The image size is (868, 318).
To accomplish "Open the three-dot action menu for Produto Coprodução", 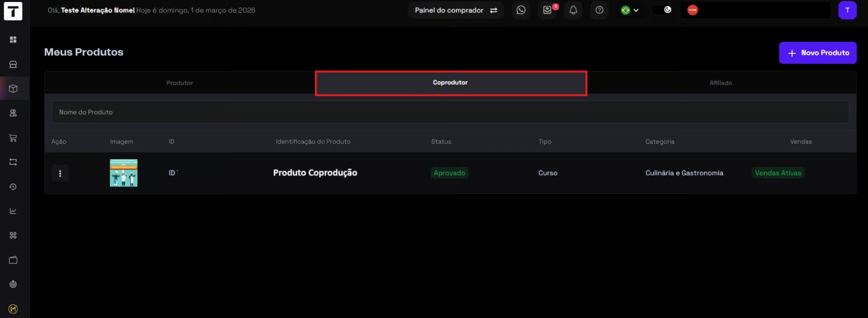I will pos(60,173).
